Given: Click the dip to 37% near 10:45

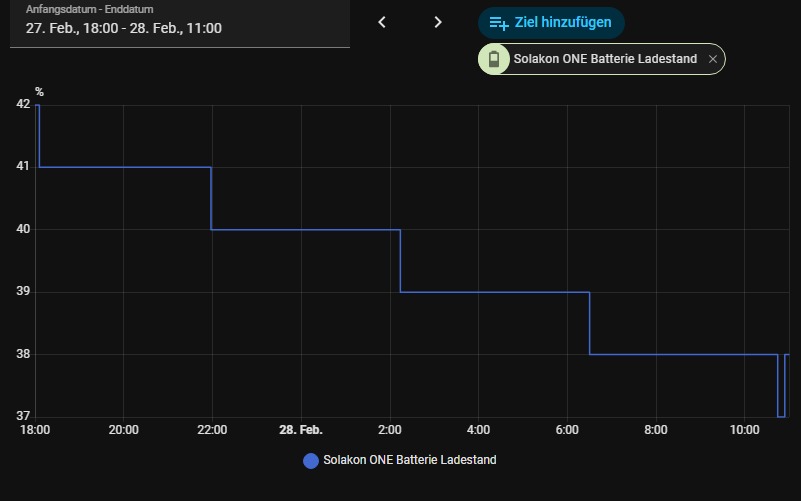Looking at the screenshot, I should (x=781, y=415).
